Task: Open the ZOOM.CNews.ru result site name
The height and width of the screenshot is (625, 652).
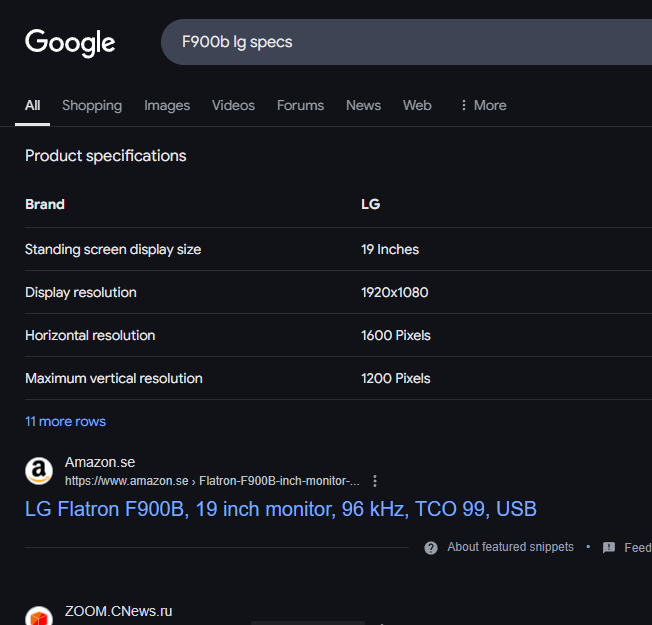Action: pyautogui.click(x=119, y=611)
